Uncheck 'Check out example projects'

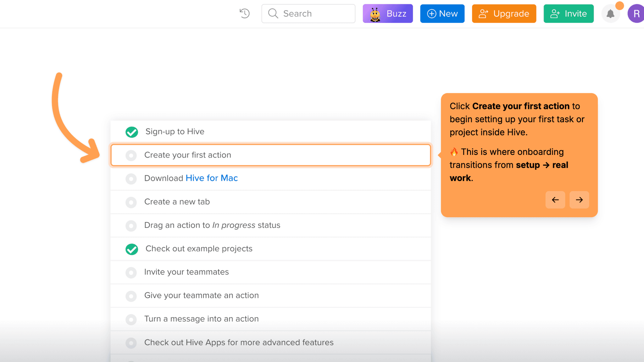(131, 249)
